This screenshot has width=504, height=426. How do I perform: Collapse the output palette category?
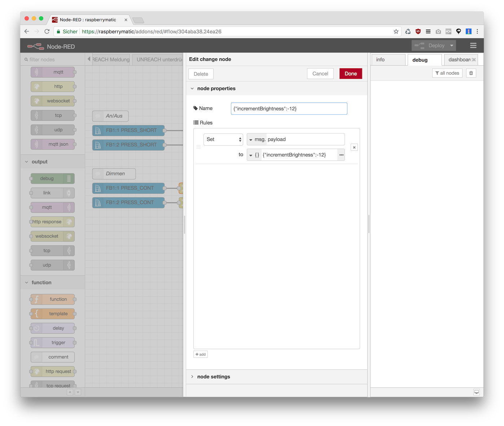click(x=39, y=162)
